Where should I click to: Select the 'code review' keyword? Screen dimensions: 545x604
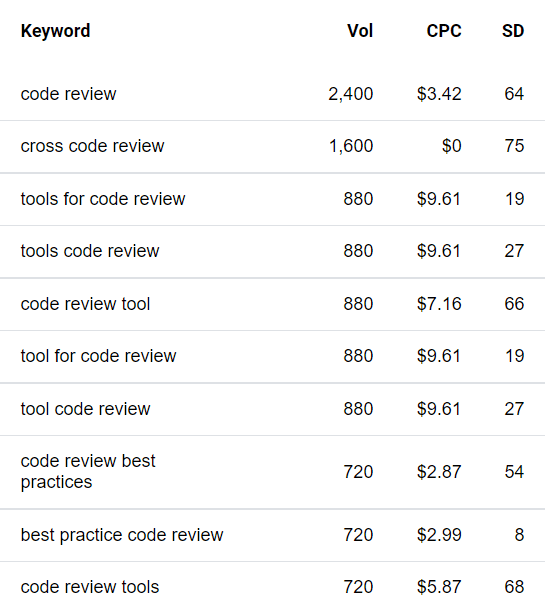pyautogui.click(x=68, y=94)
